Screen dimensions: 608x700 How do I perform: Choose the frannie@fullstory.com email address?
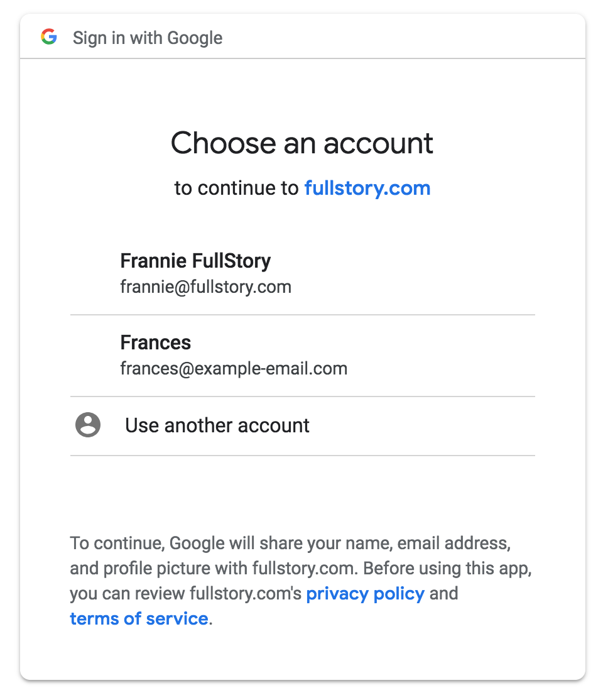(x=206, y=287)
